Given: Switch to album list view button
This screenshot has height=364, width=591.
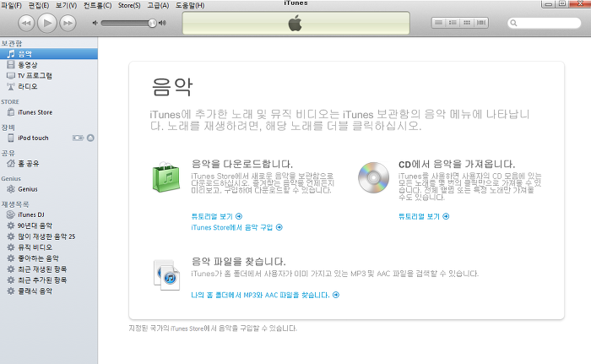Looking at the screenshot, I should point(453,23).
